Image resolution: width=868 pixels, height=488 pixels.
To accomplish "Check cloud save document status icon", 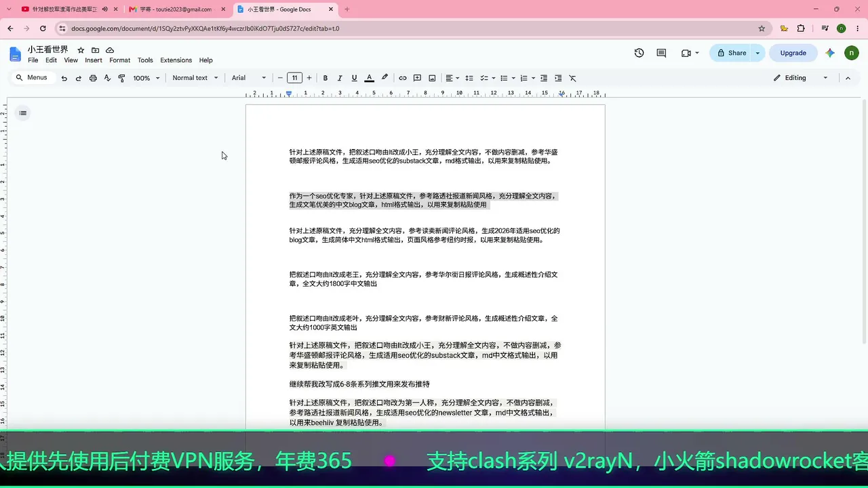I will pyautogui.click(x=110, y=50).
